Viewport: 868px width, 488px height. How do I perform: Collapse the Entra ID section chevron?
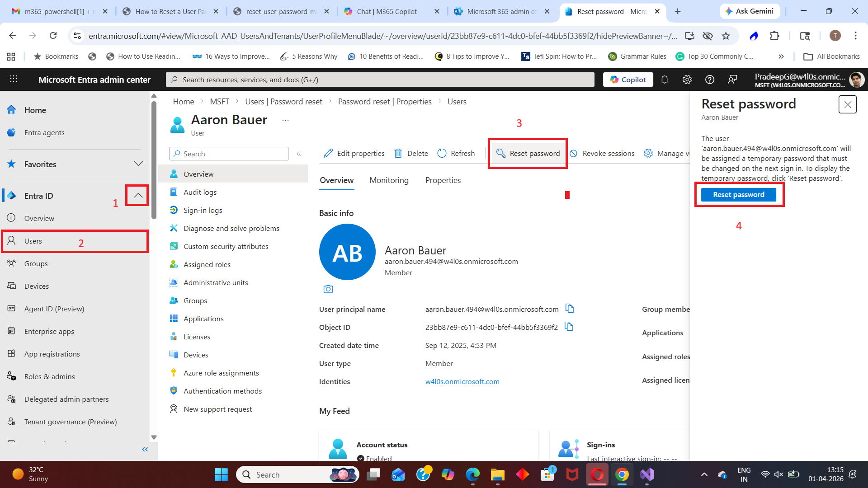point(138,196)
